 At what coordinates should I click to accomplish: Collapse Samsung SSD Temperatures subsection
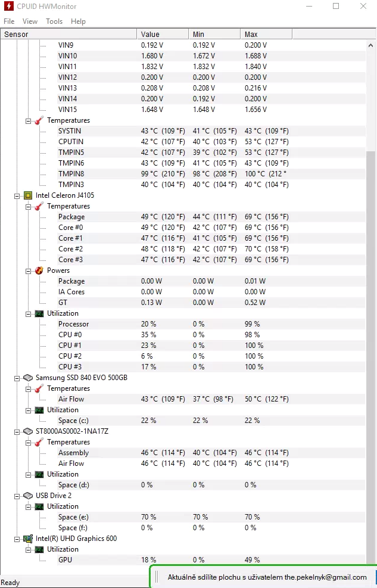(x=28, y=389)
